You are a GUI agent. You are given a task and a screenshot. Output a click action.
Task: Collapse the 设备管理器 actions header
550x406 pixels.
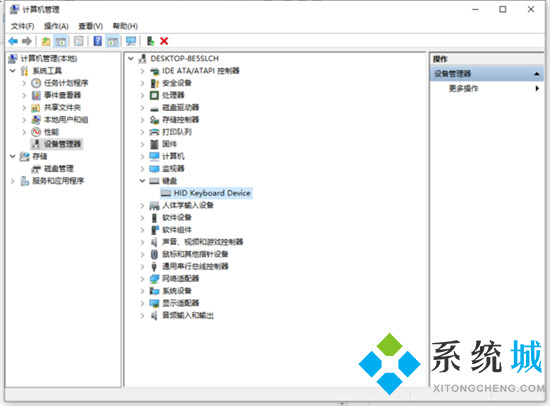537,74
